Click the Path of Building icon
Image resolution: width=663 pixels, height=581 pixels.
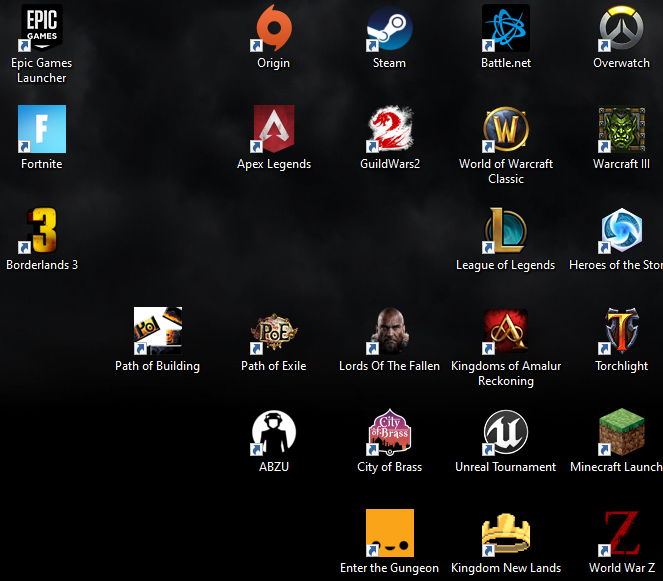[158, 331]
